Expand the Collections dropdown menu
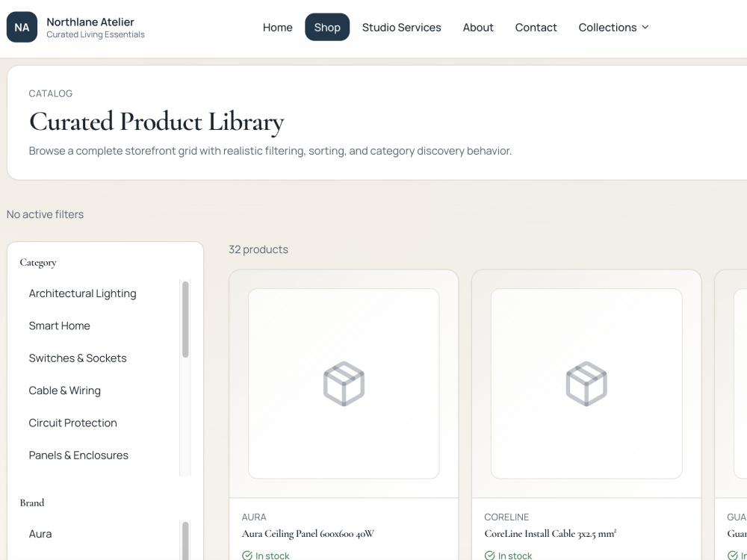Image resolution: width=747 pixels, height=560 pixels. [x=613, y=27]
